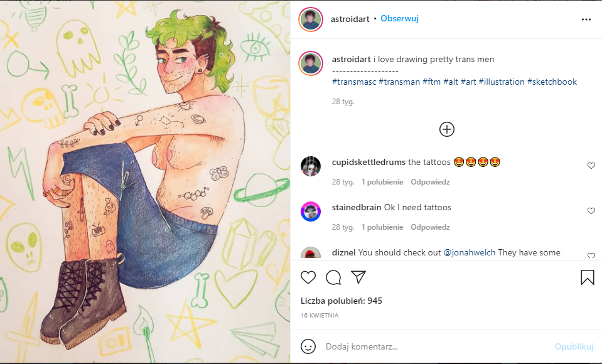Load more comments with plus circle
The width and height of the screenshot is (602, 364).
(x=446, y=129)
